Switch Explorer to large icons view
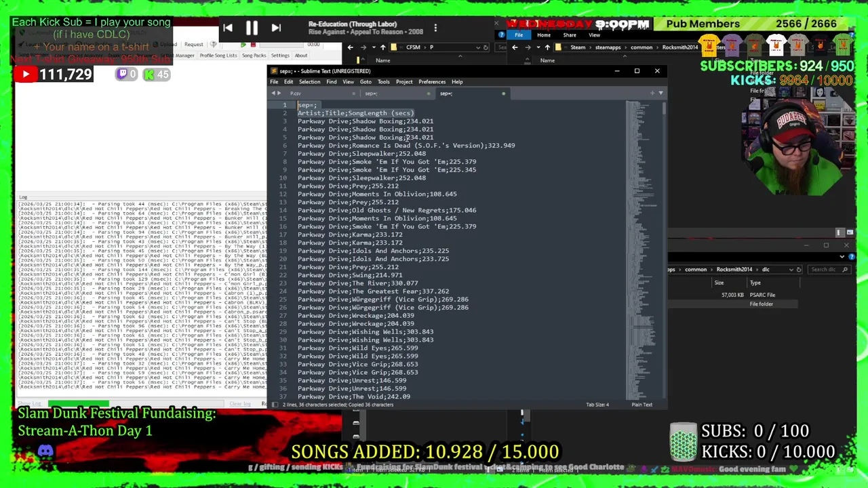Viewport: 868px width, 488px height. (849, 232)
